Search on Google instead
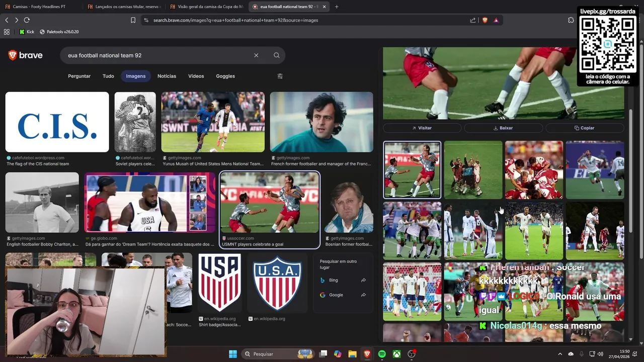Screen dimensions: 644x362 (x=343, y=295)
